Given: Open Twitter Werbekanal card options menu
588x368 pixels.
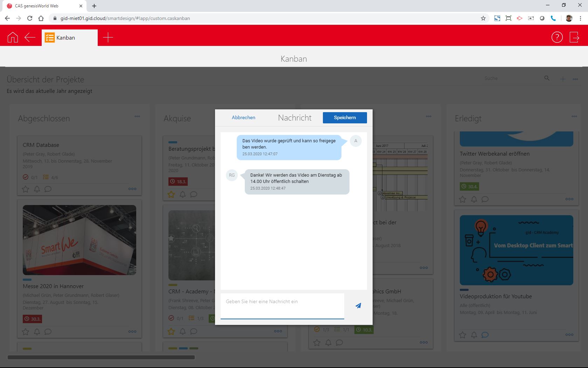Looking at the screenshot, I should (x=569, y=199).
